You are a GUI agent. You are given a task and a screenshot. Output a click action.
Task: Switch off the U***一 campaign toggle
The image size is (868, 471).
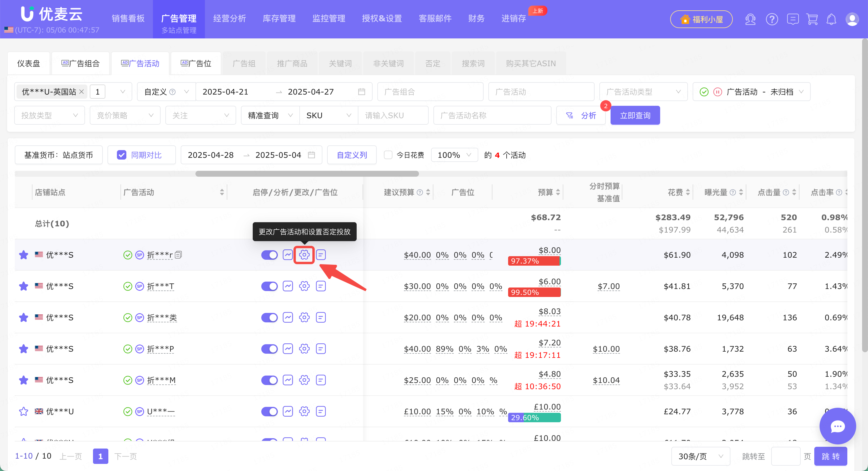[269, 411]
